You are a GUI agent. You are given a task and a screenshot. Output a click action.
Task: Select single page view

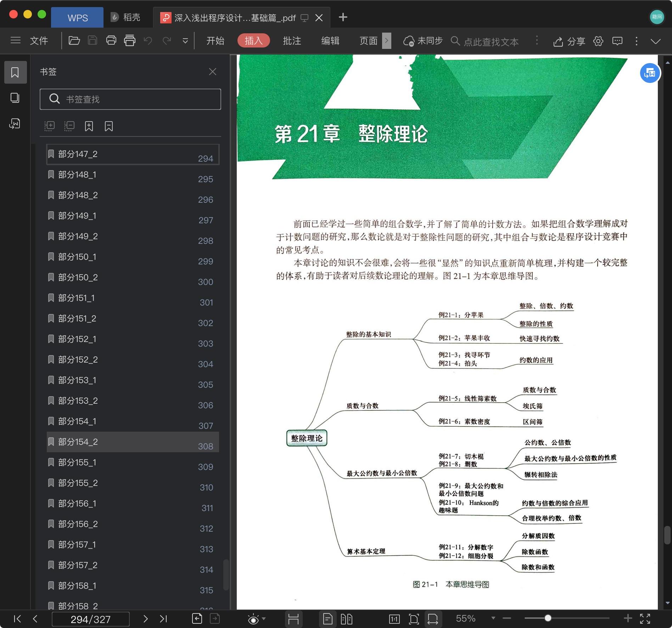(327, 619)
